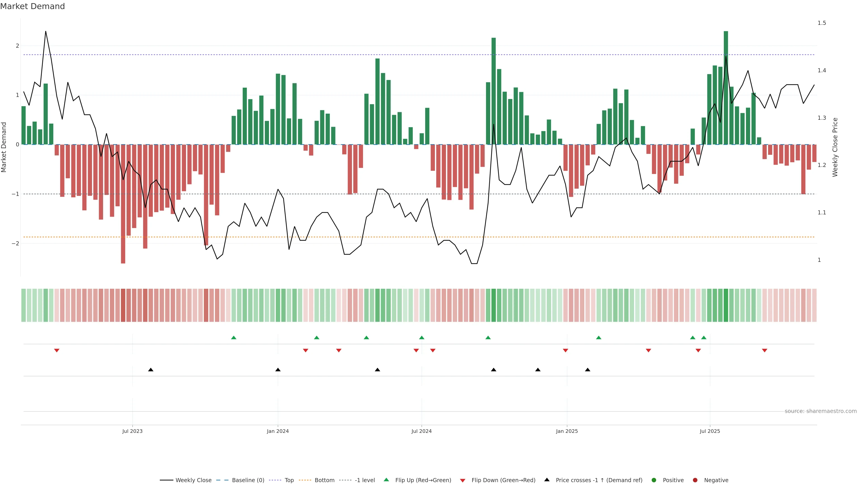Click the source: sharemaestro.com text

821,411
